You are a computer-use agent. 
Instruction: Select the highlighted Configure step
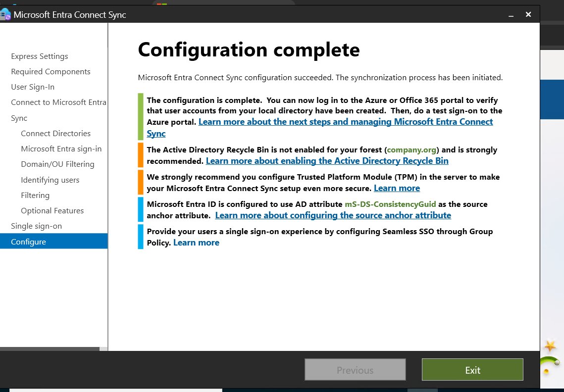(x=53, y=242)
